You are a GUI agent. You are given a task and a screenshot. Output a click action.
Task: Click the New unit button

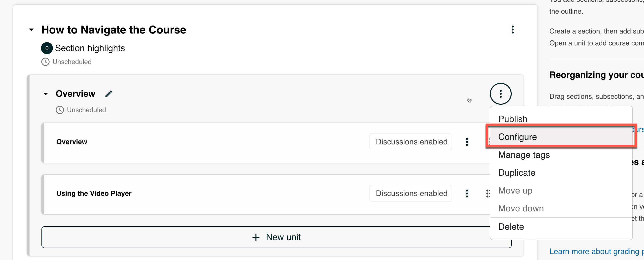pyautogui.click(x=276, y=237)
